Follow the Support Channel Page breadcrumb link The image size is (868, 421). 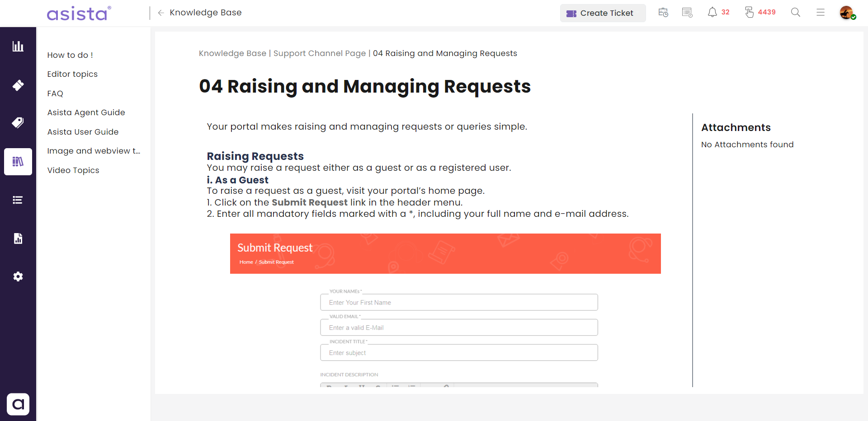coord(320,53)
